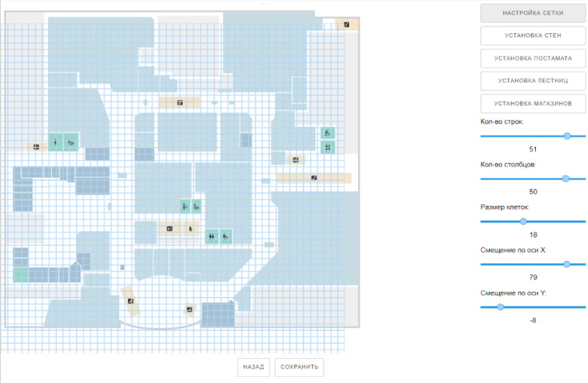This screenshot has width=588, height=383.
Task: Select the escalator icon beside the bottom dark grid block
Action: click(x=190, y=309)
